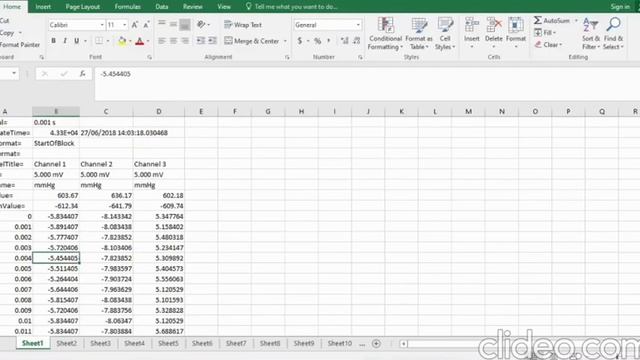Open the Orientation text angle icon
This screenshot has height=360, width=640.
coord(201,24)
